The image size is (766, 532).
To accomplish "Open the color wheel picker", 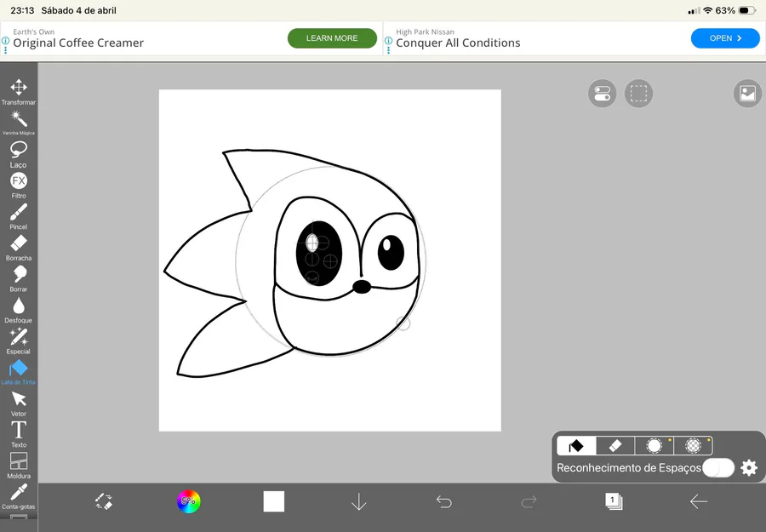I will 189,501.
